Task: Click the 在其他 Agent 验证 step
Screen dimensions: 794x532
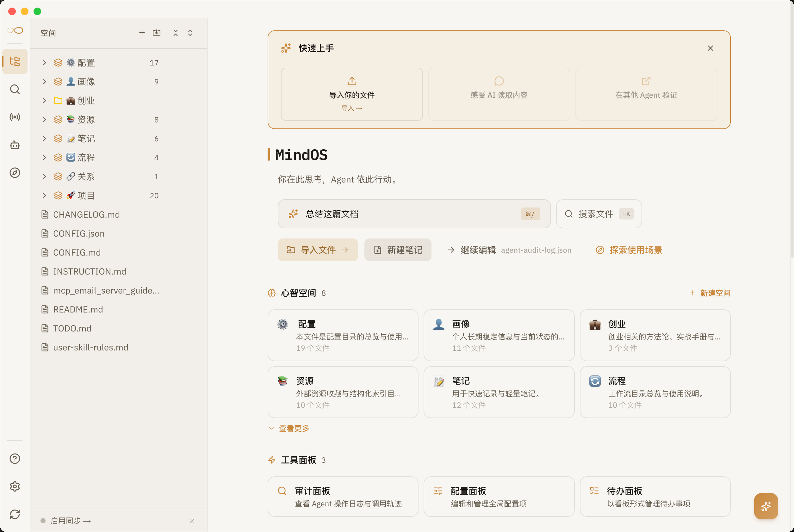Action: [646, 94]
